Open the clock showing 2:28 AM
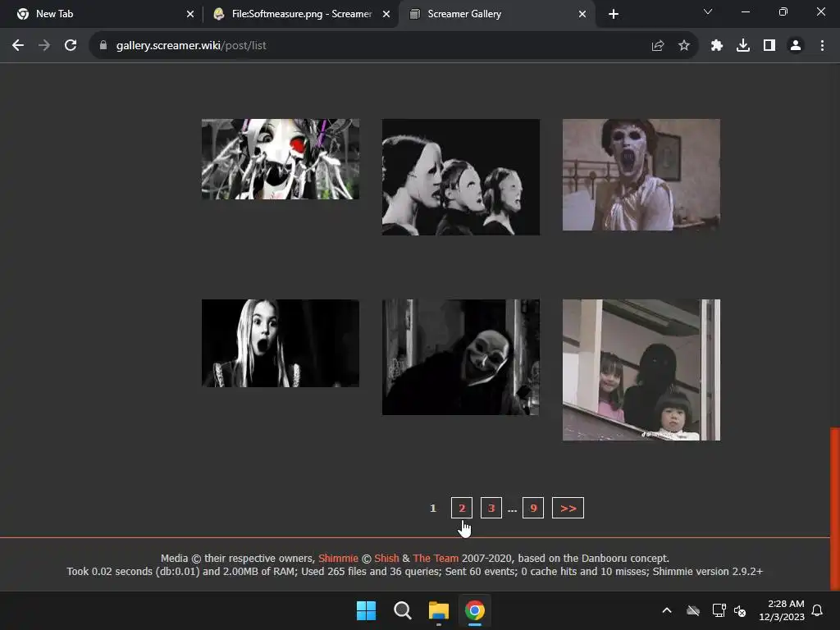Image resolution: width=840 pixels, height=630 pixels. [782, 610]
